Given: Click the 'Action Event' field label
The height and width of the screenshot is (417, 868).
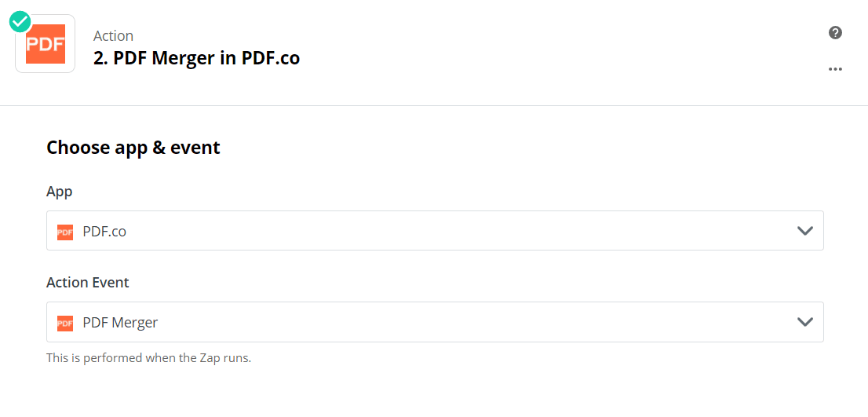Looking at the screenshot, I should tap(88, 283).
